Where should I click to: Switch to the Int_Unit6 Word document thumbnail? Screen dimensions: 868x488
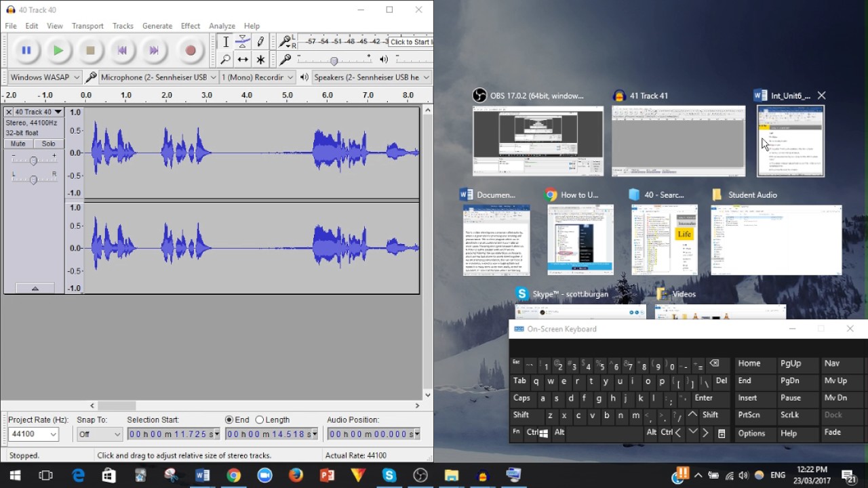click(x=791, y=141)
